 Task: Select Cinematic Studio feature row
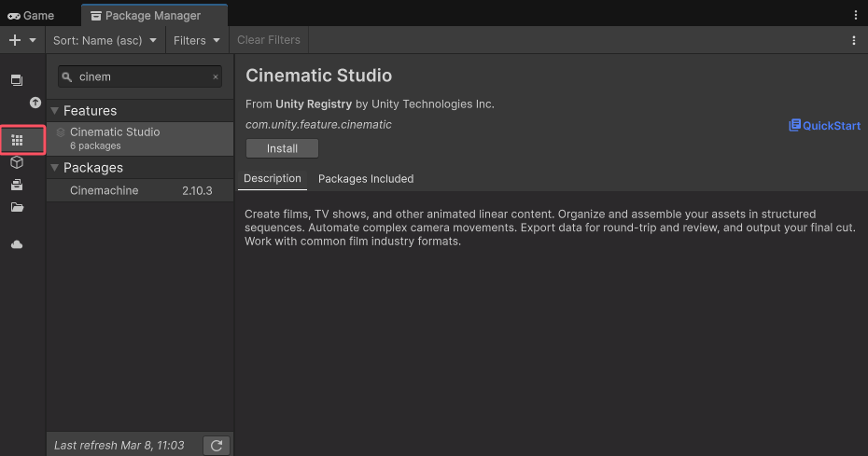(x=140, y=139)
